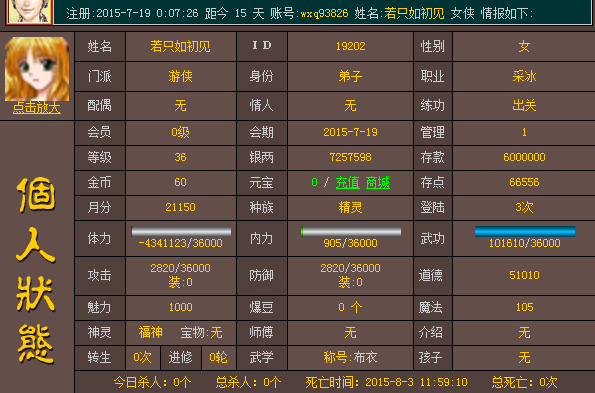Click the 称号:布衣 title text

coord(350,357)
